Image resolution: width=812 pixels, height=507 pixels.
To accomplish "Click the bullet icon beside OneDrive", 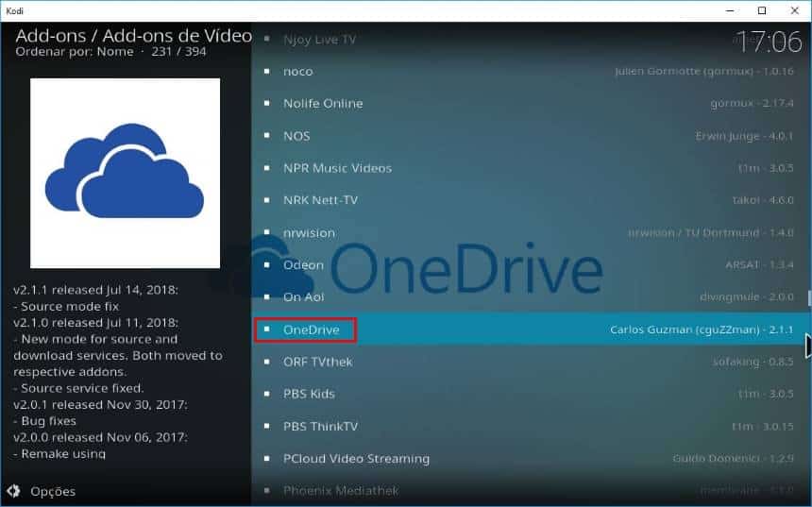I will pos(266,329).
